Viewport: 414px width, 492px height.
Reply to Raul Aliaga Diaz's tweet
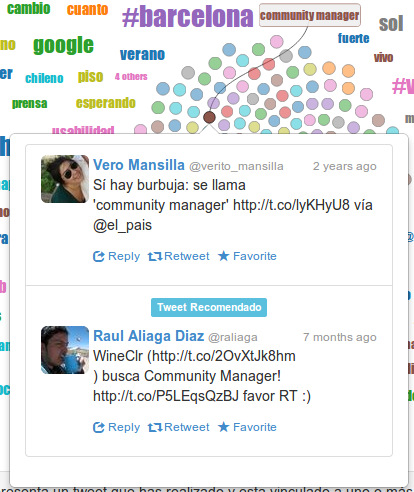tap(116, 427)
